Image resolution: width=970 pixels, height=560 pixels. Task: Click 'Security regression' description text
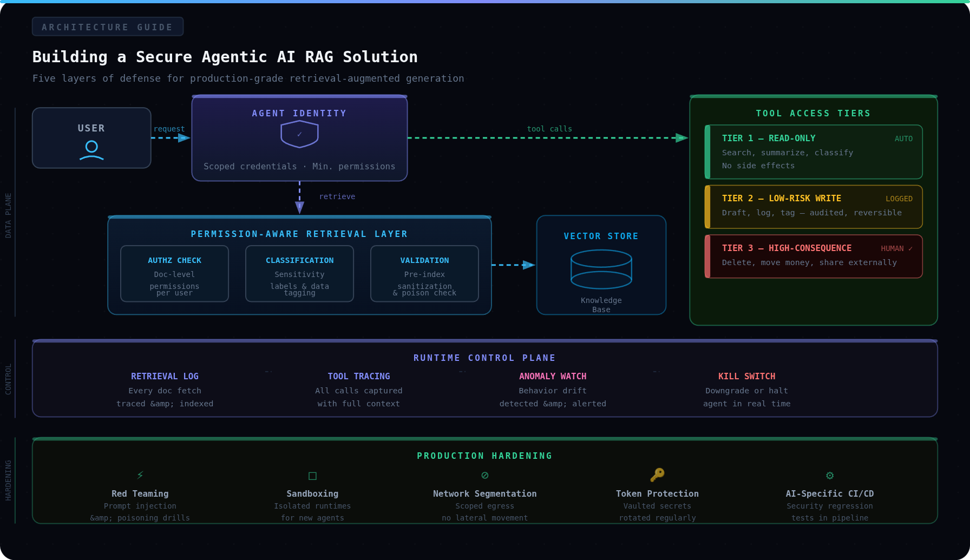click(830, 506)
